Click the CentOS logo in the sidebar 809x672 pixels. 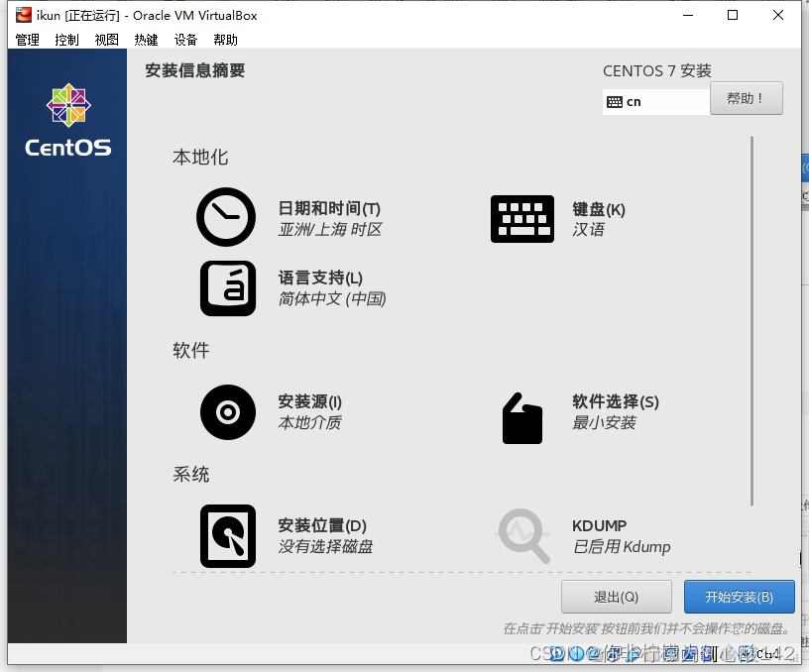[x=66, y=105]
